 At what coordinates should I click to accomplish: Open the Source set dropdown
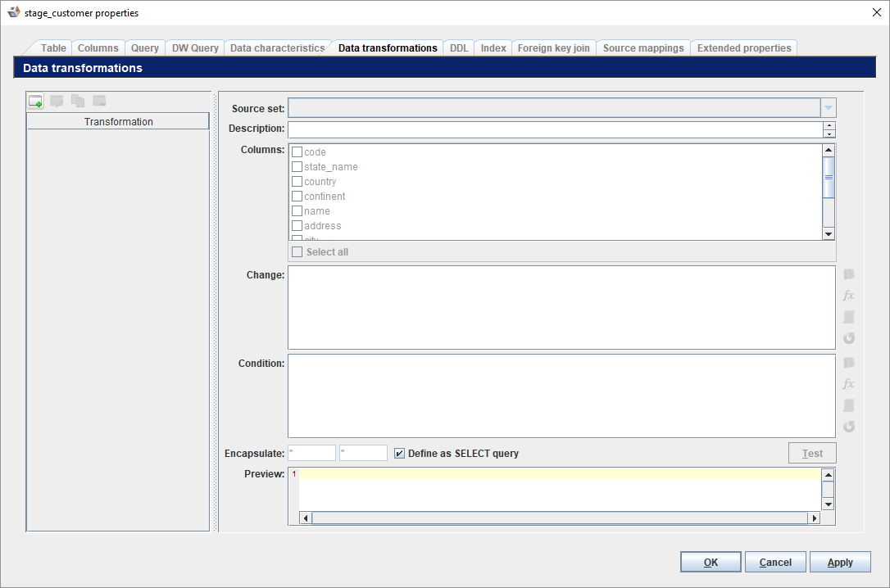click(x=829, y=108)
